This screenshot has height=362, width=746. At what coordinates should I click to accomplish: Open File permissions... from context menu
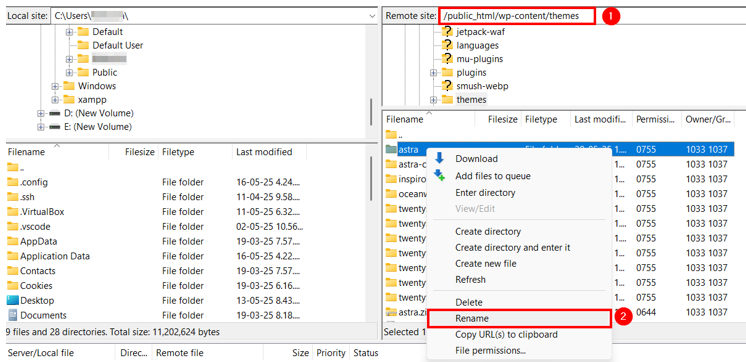(x=490, y=351)
